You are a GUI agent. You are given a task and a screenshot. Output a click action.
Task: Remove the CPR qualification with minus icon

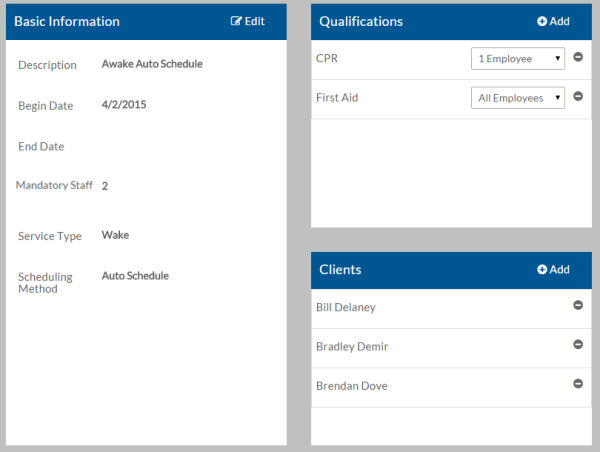578,58
